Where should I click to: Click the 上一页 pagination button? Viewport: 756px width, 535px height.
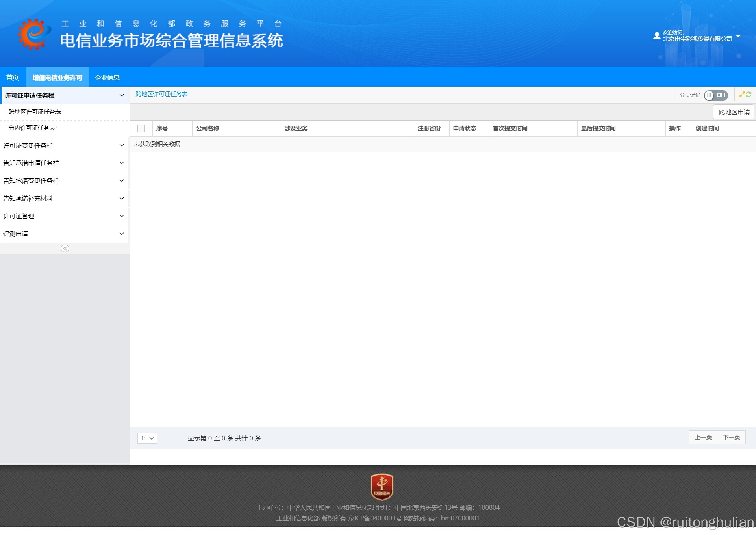tap(703, 437)
